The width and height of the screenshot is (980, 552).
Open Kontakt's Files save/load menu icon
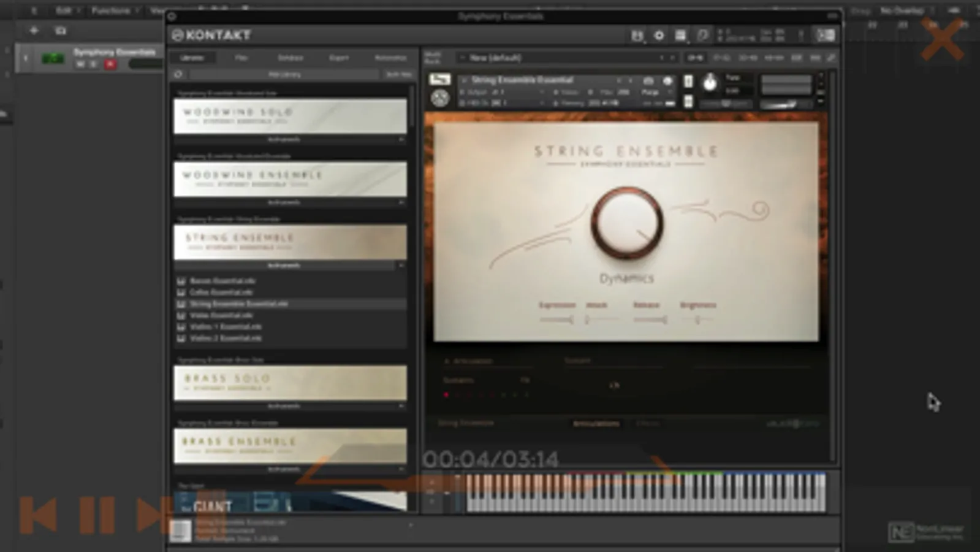pos(637,36)
